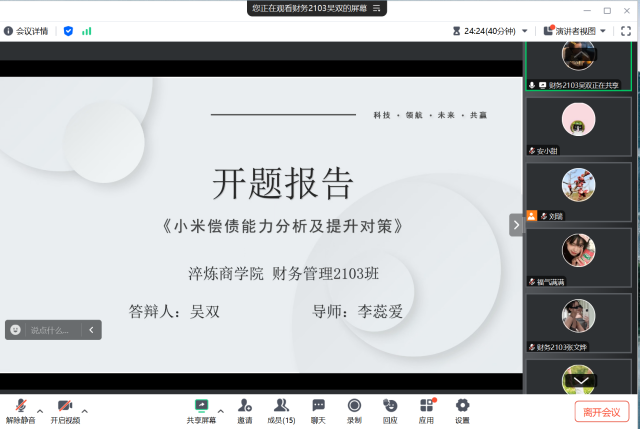The width and height of the screenshot is (640, 429).
Task: Expand audio options arrow next to 解除静音
Action: coord(40,411)
